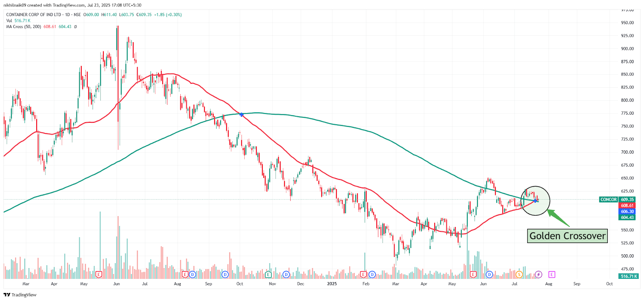Click the 609.35 last price label on the scale
The image size is (644, 301).
[x=627, y=200]
